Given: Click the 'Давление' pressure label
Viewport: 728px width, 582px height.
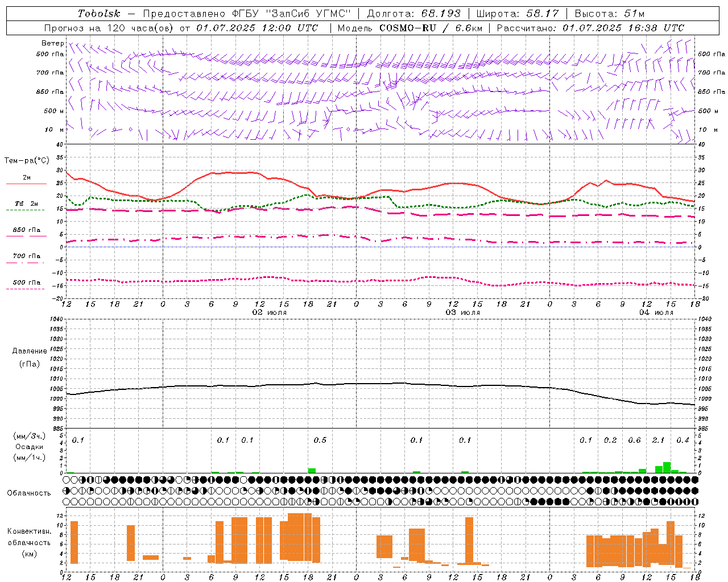Looking at the screenshot, I should tap(29, 351).
